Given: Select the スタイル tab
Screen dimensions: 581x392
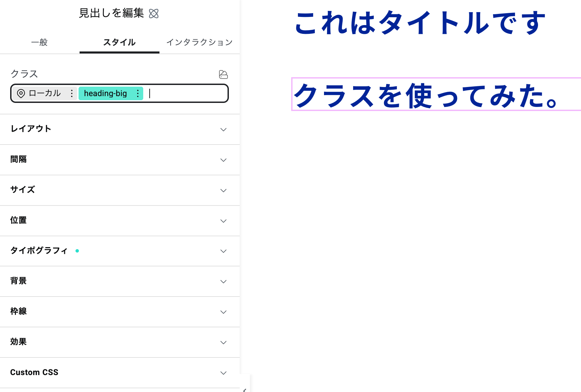Looking at the screenshot, I should [119, 42].
